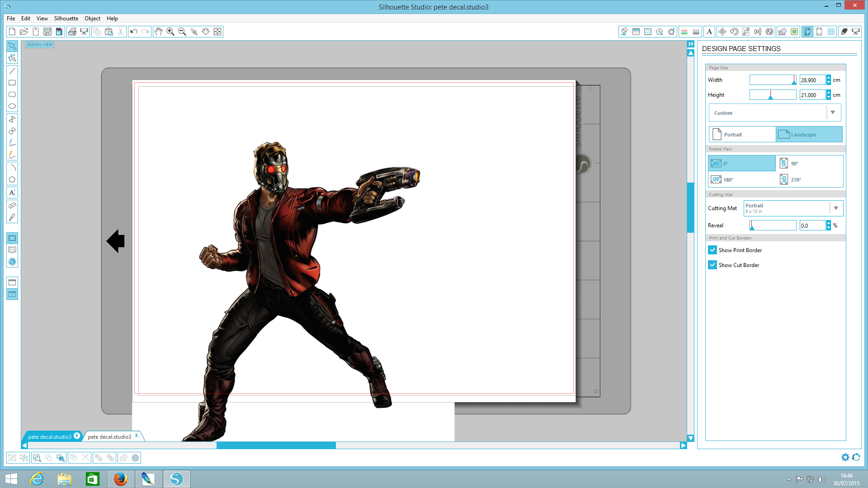Print the design with the printer icon

(72, 32)
